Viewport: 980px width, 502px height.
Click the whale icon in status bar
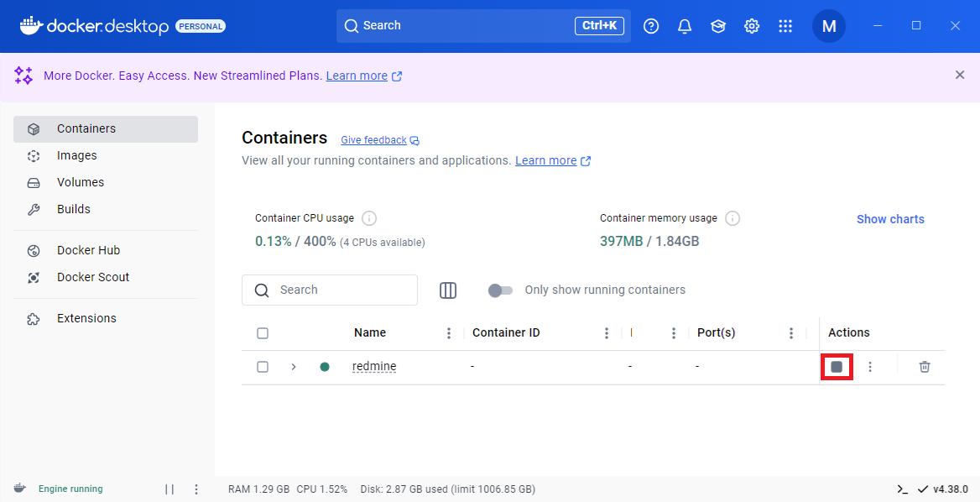click(x=20, y=489)
